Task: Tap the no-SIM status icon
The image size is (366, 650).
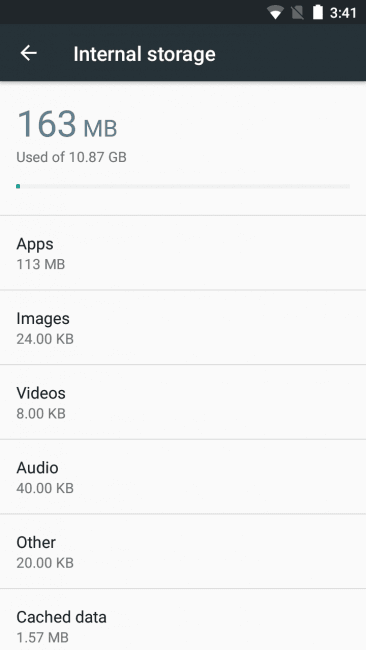Action: tap(297, 12)
